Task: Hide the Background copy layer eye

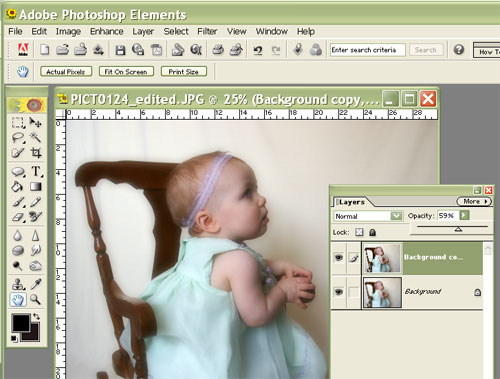Action: tap(339, 257)
